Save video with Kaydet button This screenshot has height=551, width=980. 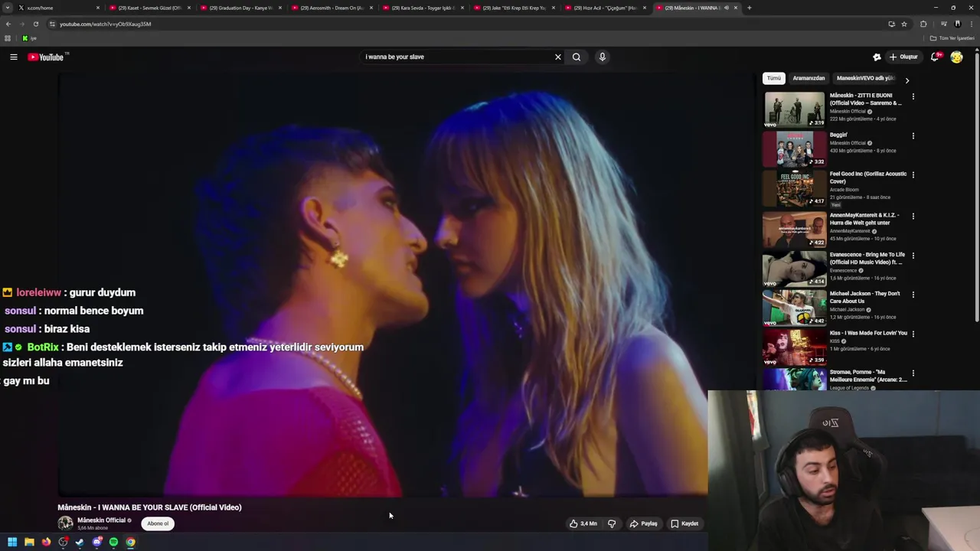point(684,523)
